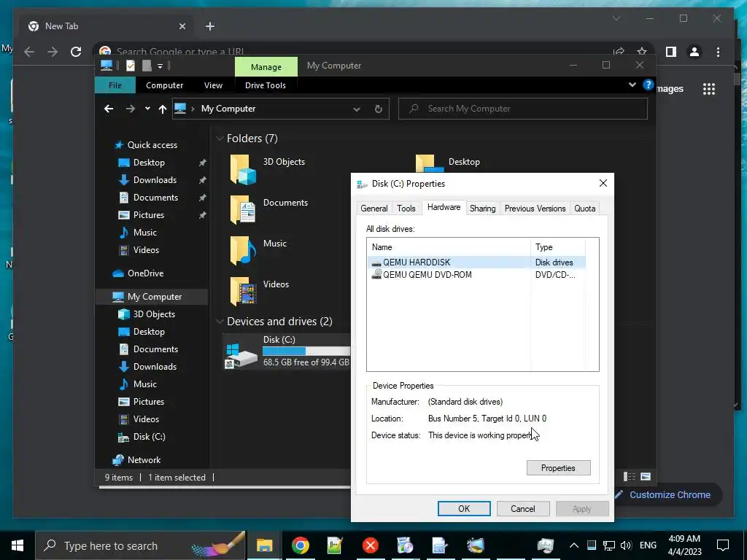Click the Name column header
This screenshot has width=747, height=560.
[x=449, y=247]
